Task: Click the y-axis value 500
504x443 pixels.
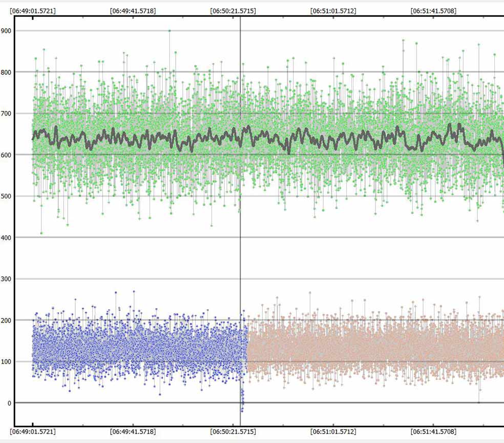Action: [x=6, y=196]
